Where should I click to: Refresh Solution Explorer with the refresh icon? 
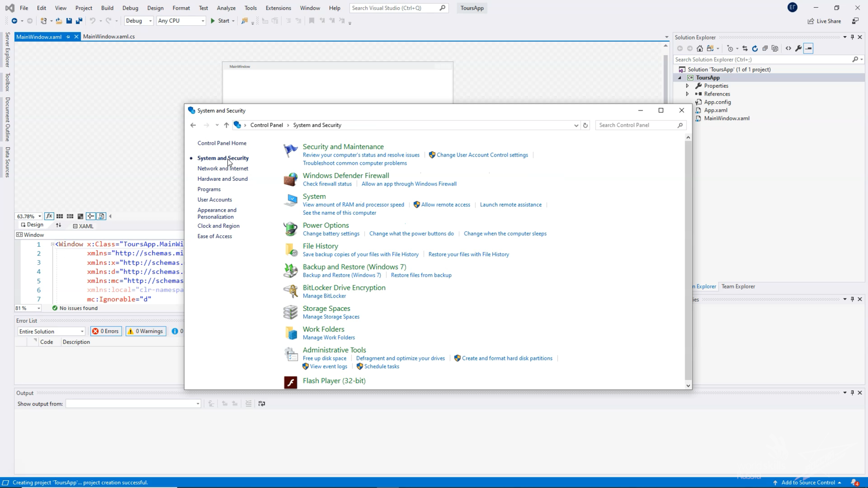(755, 48)
